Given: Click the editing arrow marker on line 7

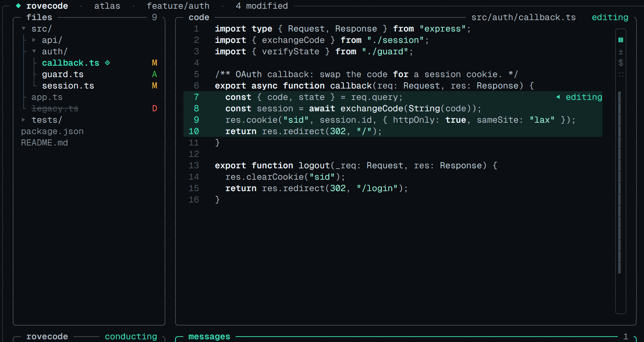Looking at the screenshot, I should 558,97.
